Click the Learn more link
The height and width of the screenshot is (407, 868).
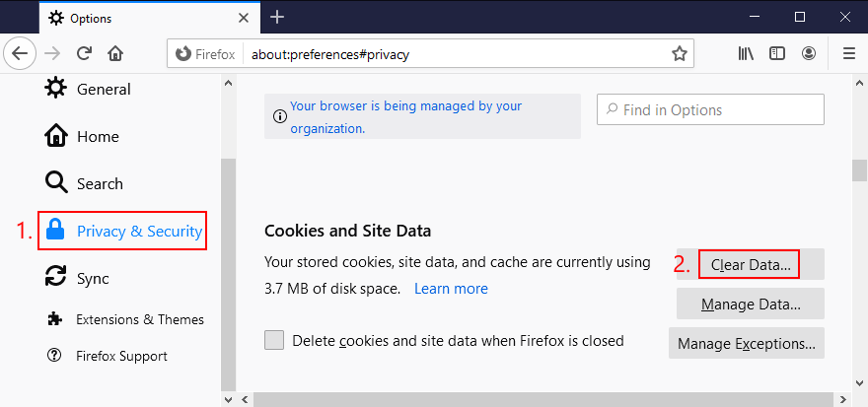tap(451, 289)
